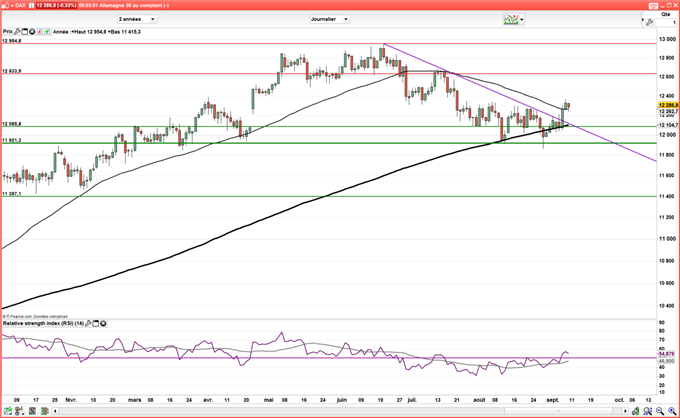The height and width of the screenshot is (418, 680).
Task: Open the RSI indicator wrench settings
Action: [88, 323]
